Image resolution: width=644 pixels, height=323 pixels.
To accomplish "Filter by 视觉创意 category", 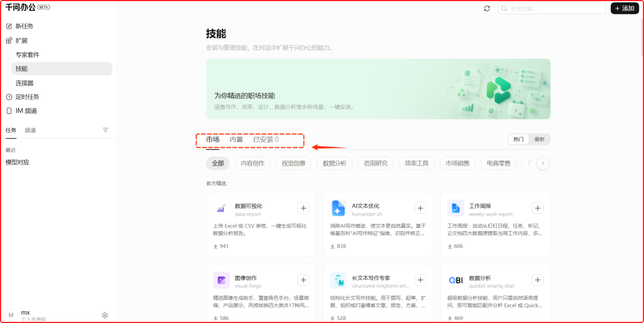I will click(x=293, y=164).
